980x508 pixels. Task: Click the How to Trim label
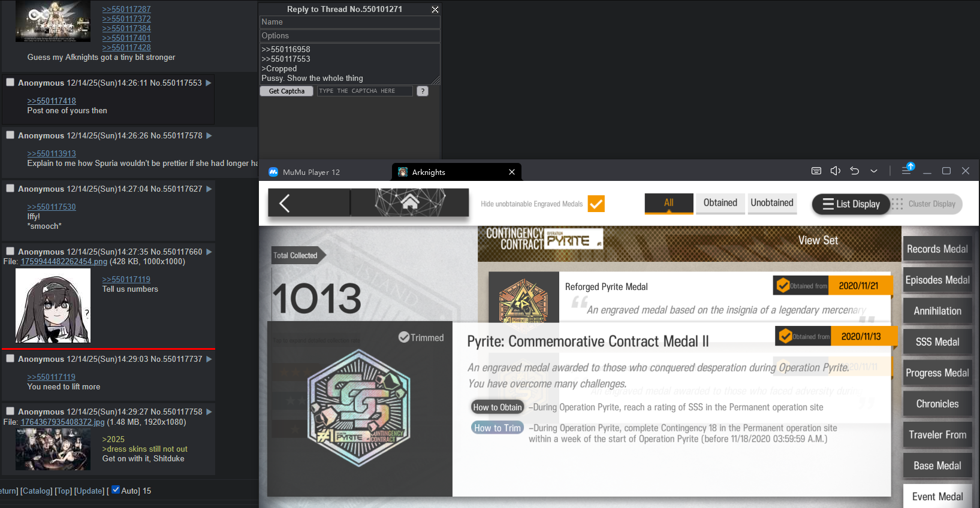coord(497,428)
